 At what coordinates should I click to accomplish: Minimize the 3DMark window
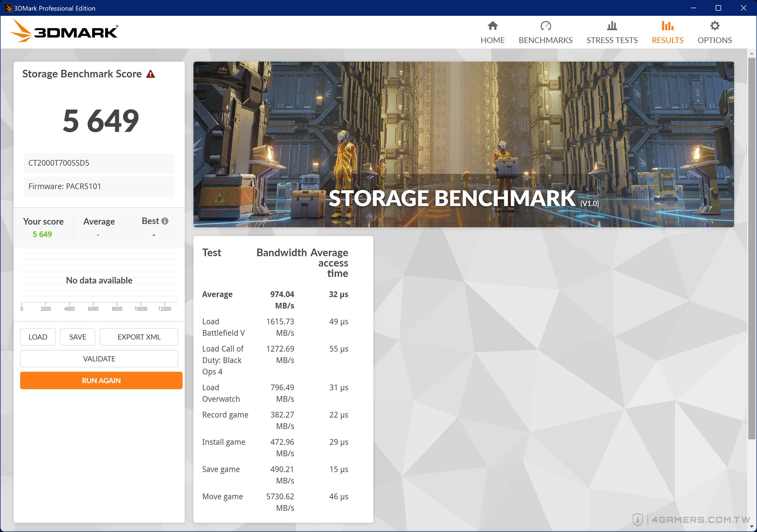click(693, 8)
